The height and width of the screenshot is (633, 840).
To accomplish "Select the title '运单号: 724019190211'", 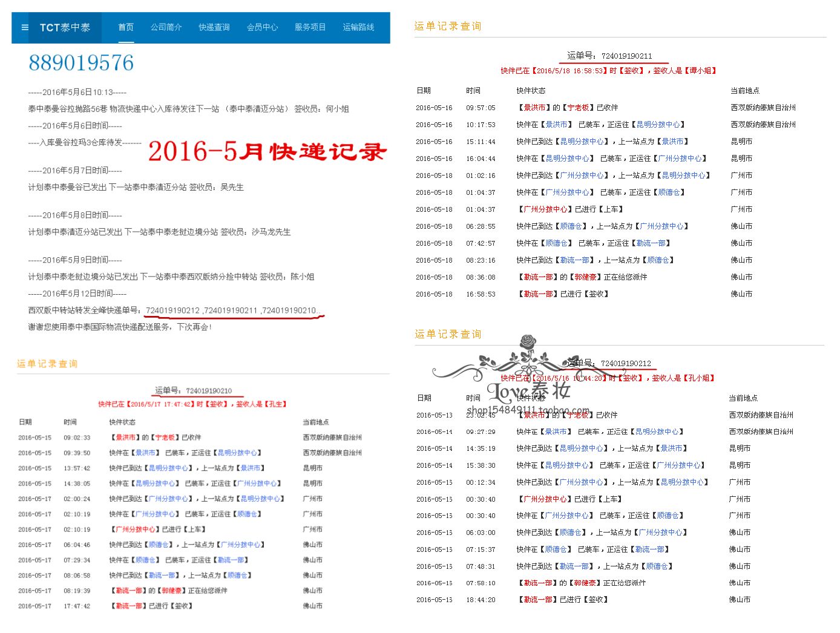I will coord(609,56).
